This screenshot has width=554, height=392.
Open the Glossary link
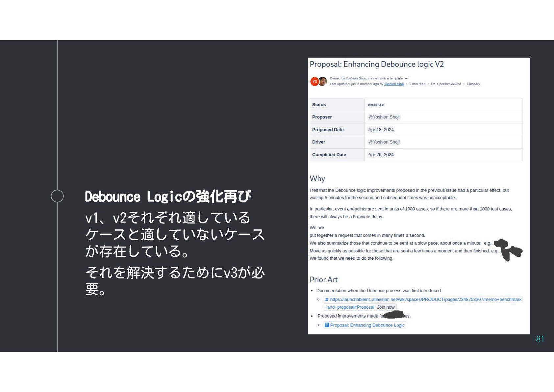pyautogui.click(x=473, y=84)
